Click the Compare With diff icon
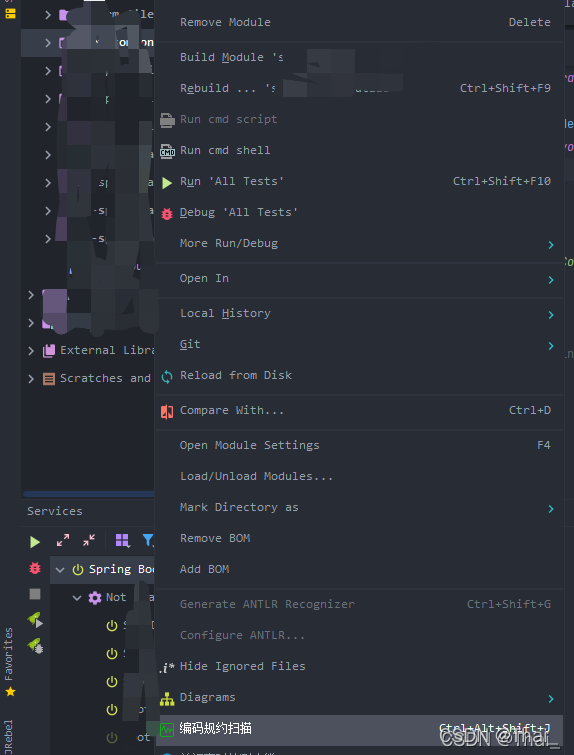 click(x=167, y=412)
